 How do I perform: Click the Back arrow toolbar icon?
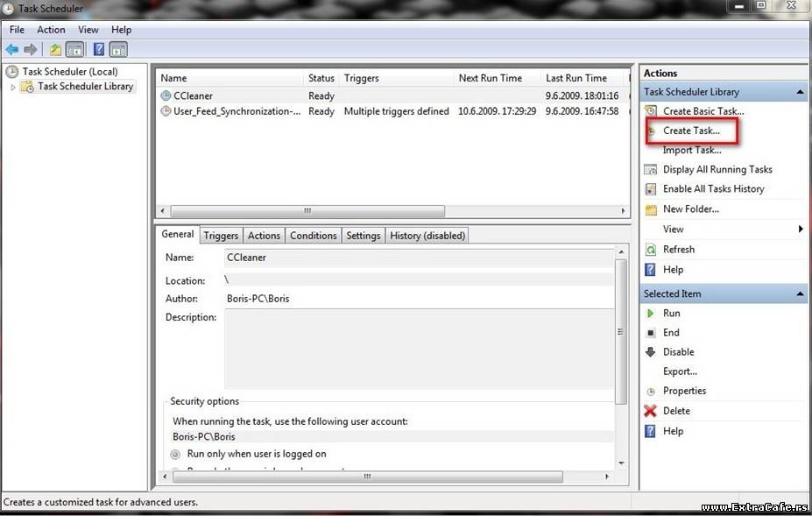12,50
